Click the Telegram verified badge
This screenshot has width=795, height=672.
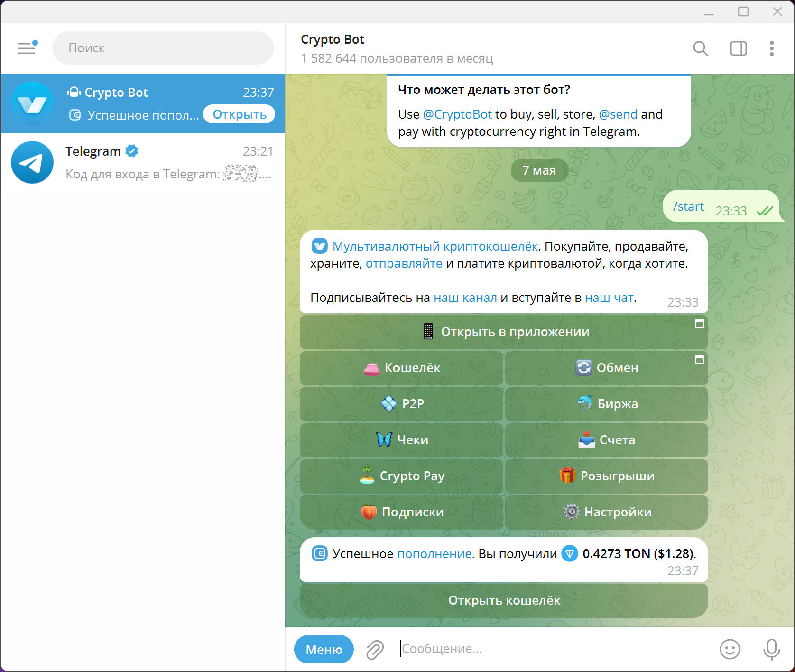point(132,151)
